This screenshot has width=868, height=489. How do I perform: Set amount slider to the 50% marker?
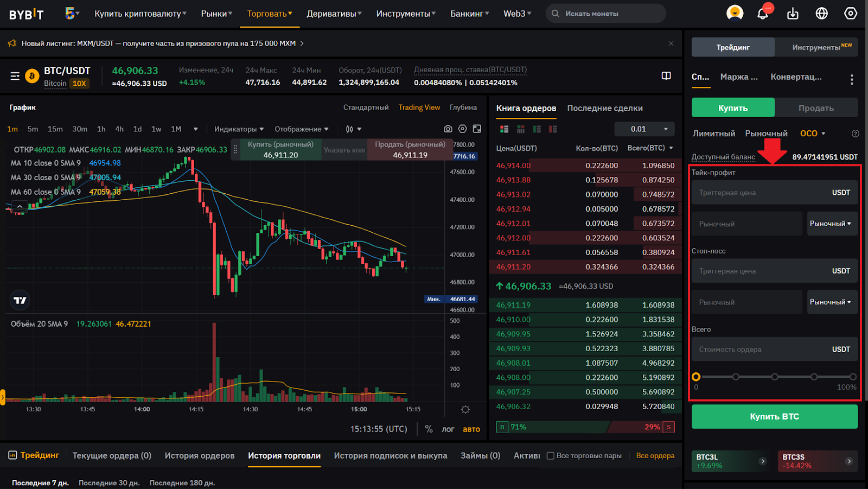(775, 377)
